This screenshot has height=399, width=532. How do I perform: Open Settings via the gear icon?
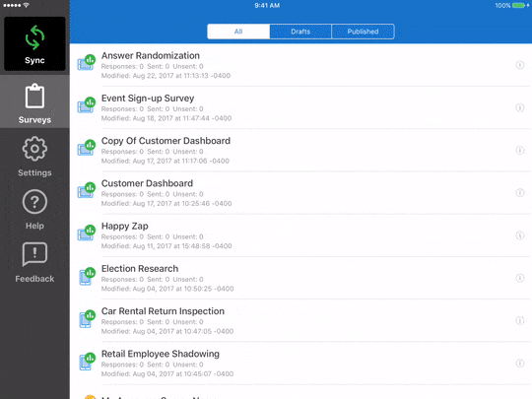click(34, 149)
